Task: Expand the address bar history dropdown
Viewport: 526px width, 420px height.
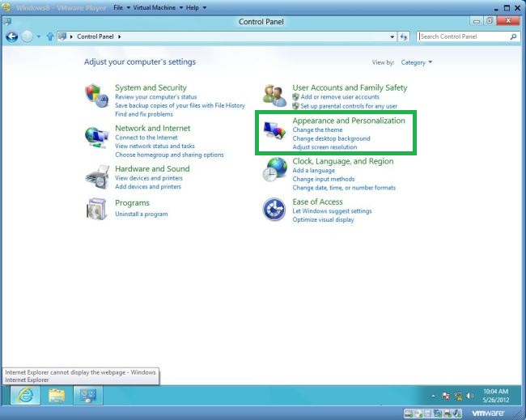Action: pyautogui.click(x=392, y=36)
